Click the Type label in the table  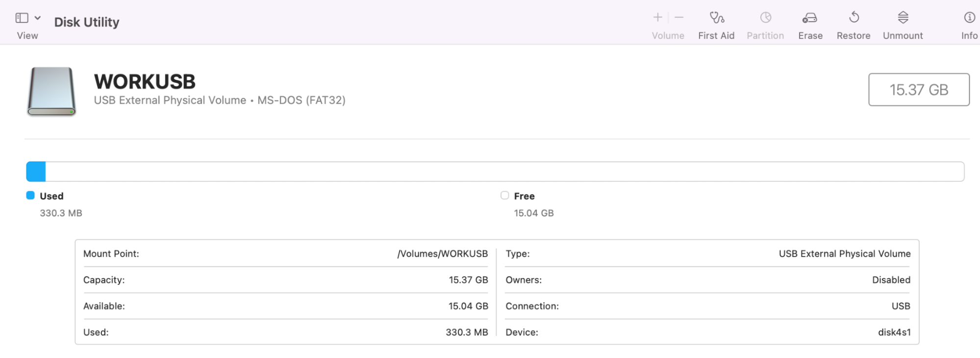[x=518, y=254]
